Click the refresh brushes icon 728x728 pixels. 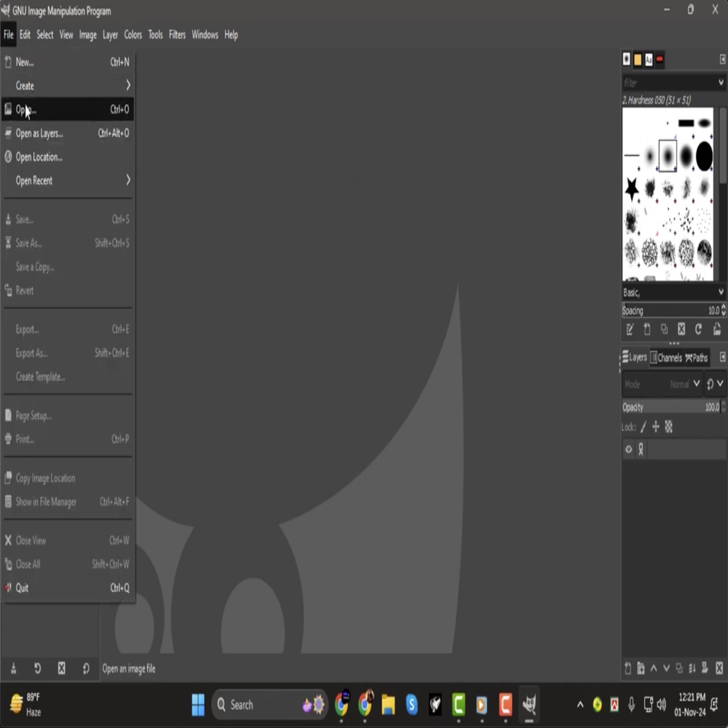click(x=699, y=330)
